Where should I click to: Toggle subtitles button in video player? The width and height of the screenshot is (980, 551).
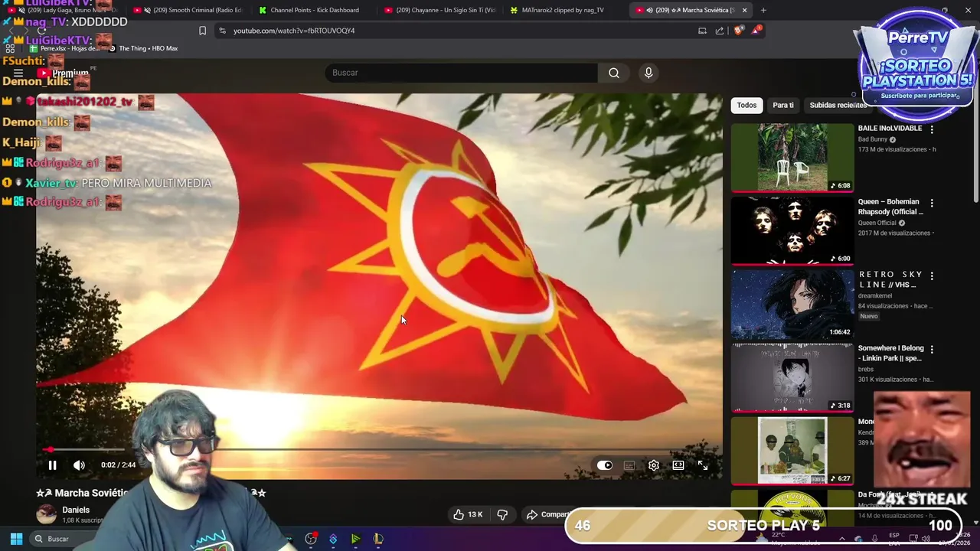tap(629, 465)
